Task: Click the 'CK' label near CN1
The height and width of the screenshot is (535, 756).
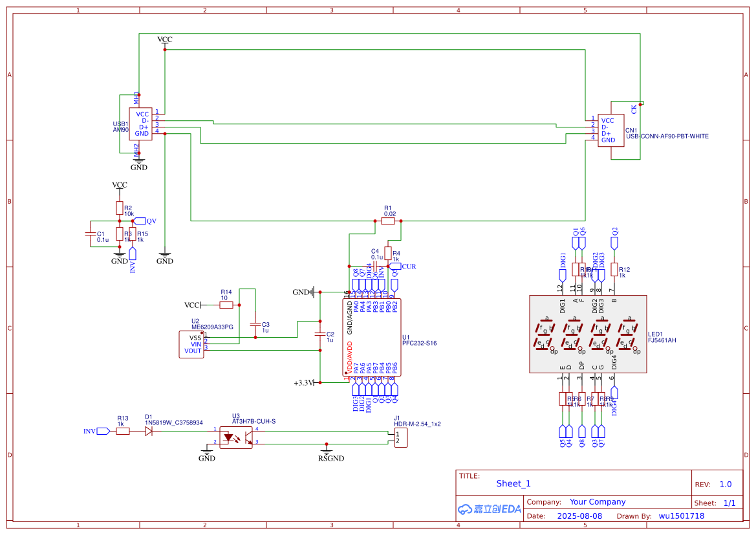Action: point(634,109)
